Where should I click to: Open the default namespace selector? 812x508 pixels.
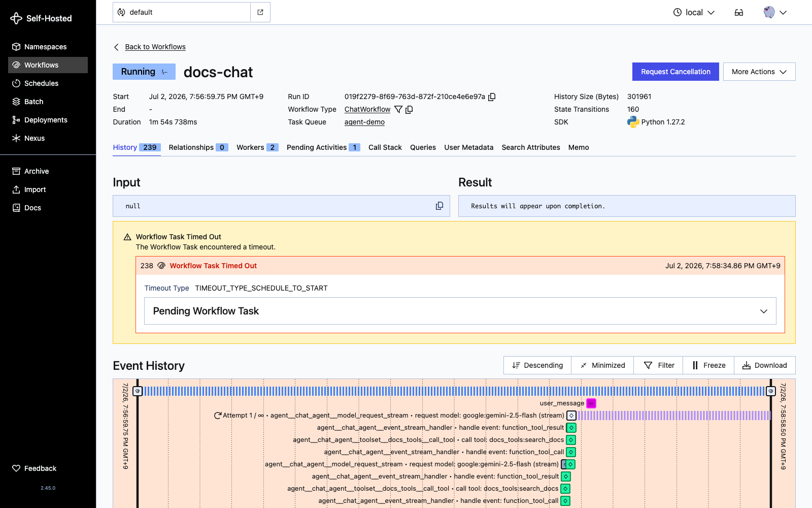(x=182, y=12)
